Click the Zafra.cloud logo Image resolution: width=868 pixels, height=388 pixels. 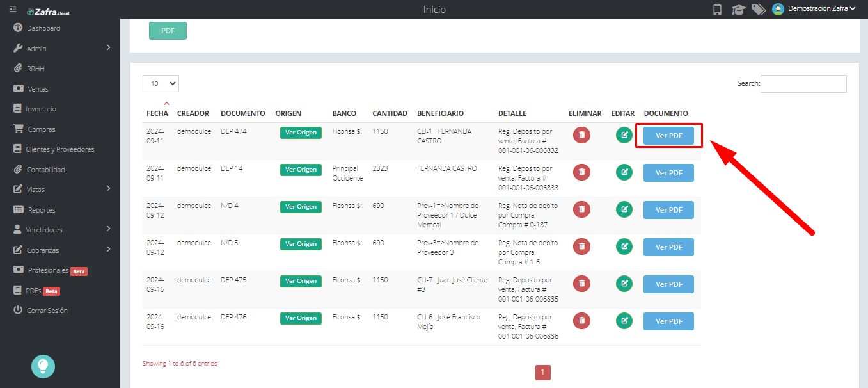click(49, 12)
